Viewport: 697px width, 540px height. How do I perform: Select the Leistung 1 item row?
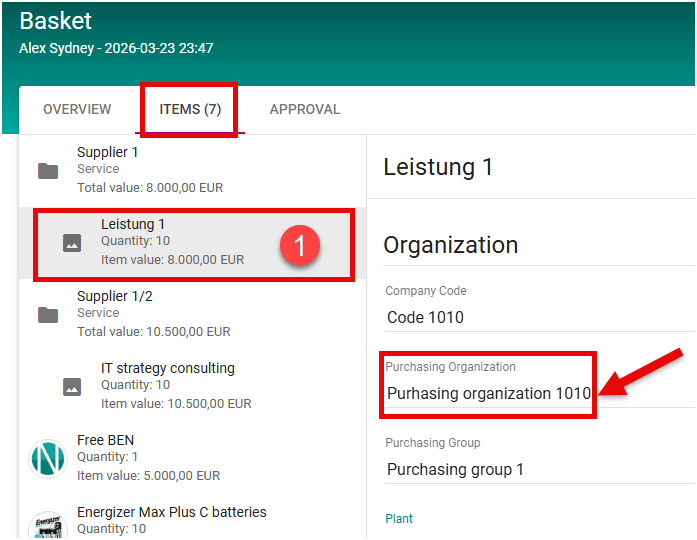coord(172,242)
